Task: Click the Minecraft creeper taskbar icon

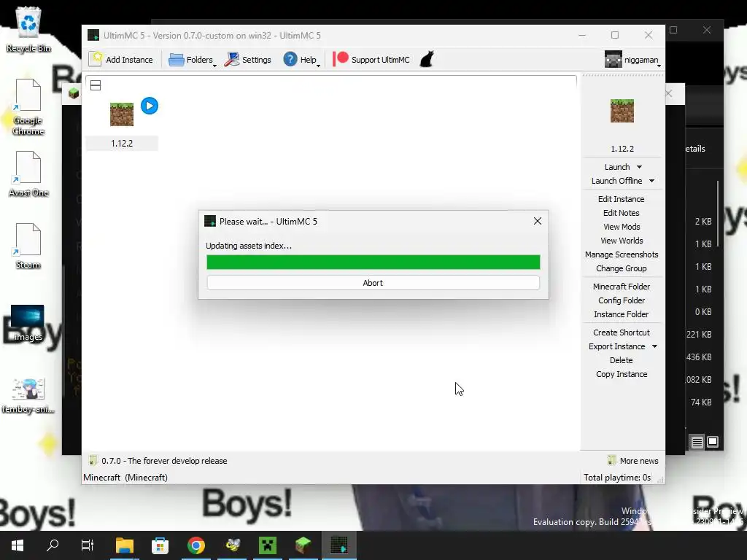Action: click(268, 545)
